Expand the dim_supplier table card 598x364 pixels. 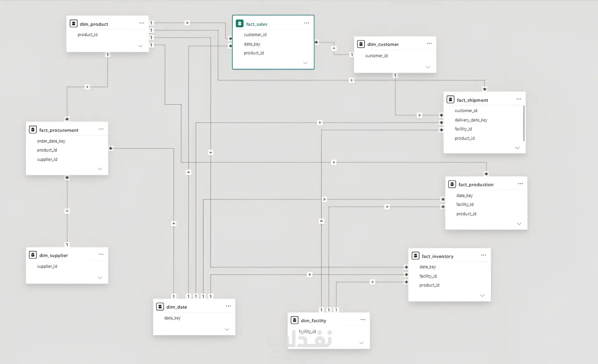[x=100, y=278]
